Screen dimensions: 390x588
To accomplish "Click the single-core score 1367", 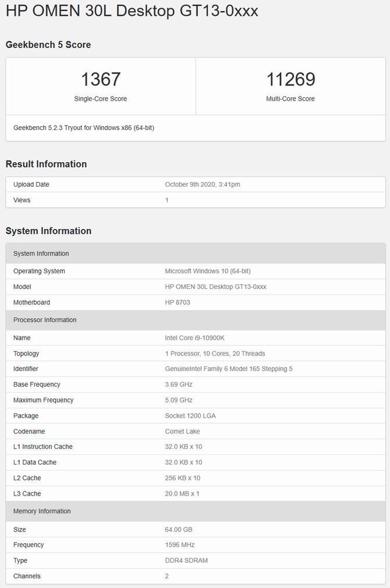I will [101, 80].
